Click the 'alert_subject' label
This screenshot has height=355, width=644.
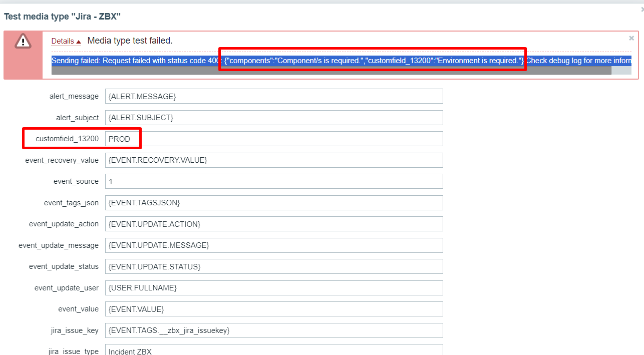[77, 118]
